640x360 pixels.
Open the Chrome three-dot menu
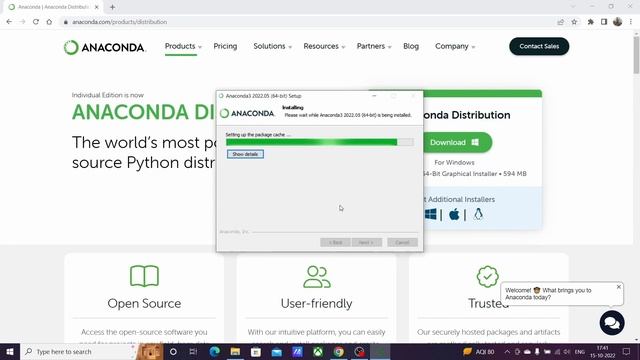pos(631,22)
